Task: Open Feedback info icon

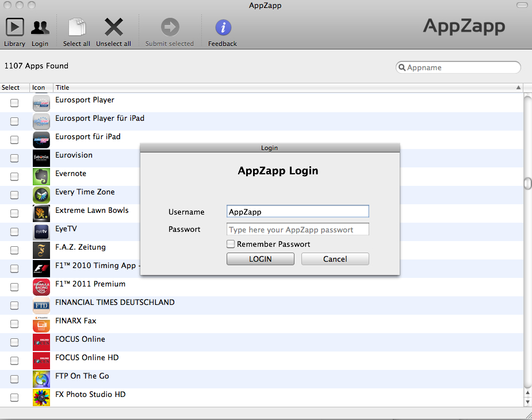Action: click(223, 28)
